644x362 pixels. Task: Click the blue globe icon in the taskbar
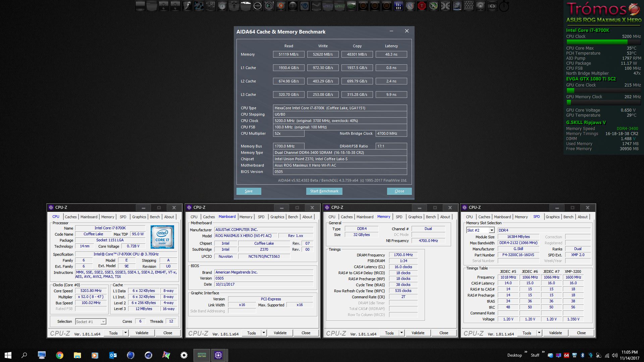[x=130, y=355]
